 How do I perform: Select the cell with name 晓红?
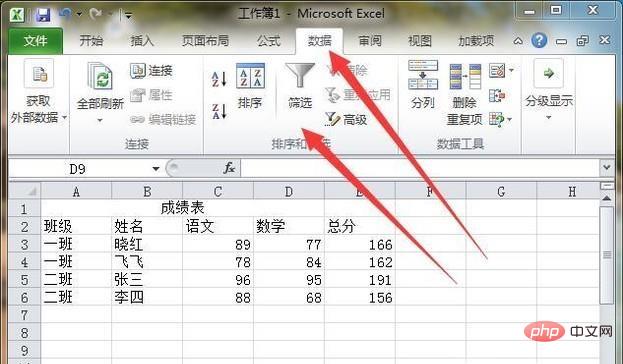point(147,244)
